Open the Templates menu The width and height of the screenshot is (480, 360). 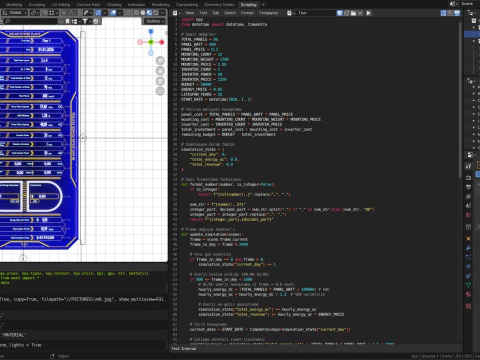coord(269,13)
